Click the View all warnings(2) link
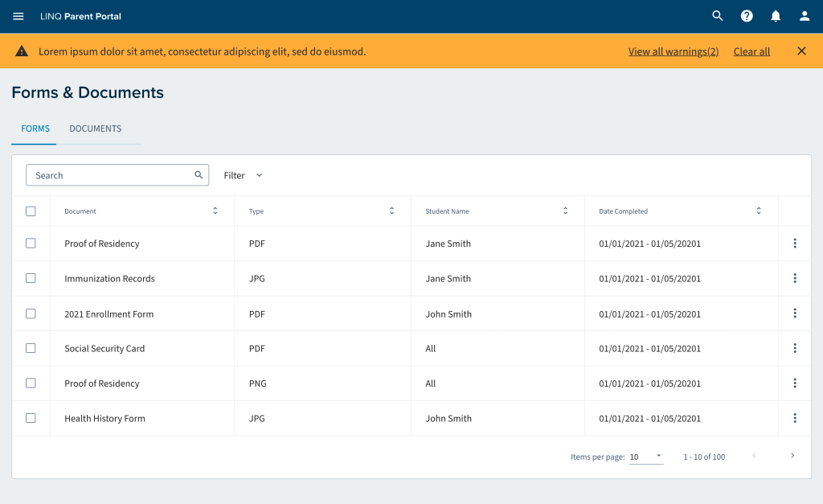 pyautogui.click(x=674, y=51)
